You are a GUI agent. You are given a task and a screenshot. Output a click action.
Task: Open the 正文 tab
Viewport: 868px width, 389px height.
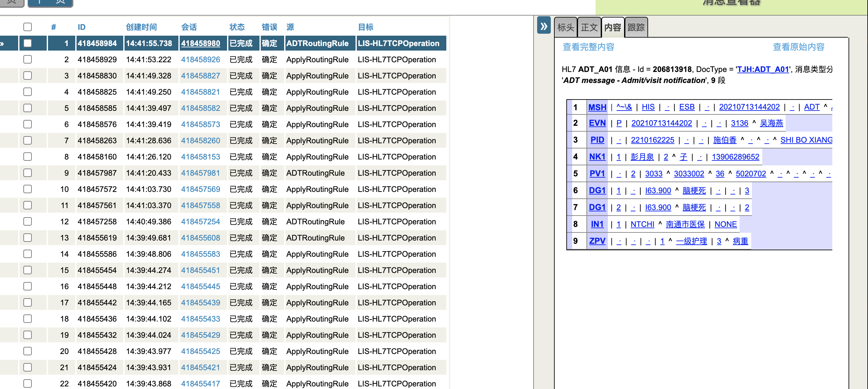[x=589, y=27]
